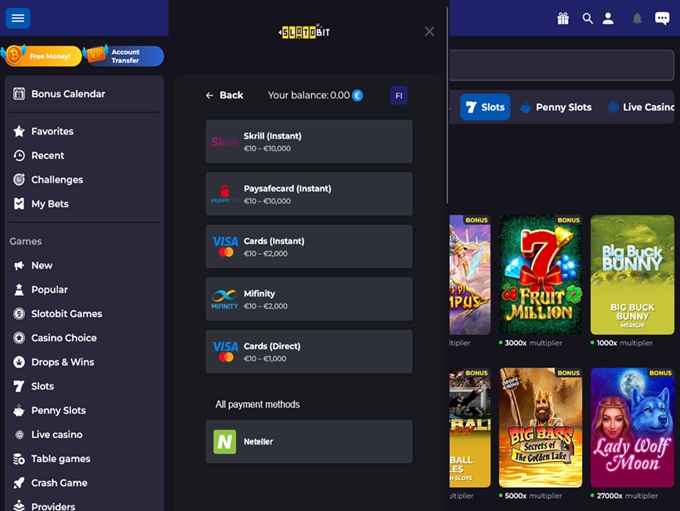Choose Mifinity payment method
Viewport: 680px width, 511px height.
pos(309,299)
